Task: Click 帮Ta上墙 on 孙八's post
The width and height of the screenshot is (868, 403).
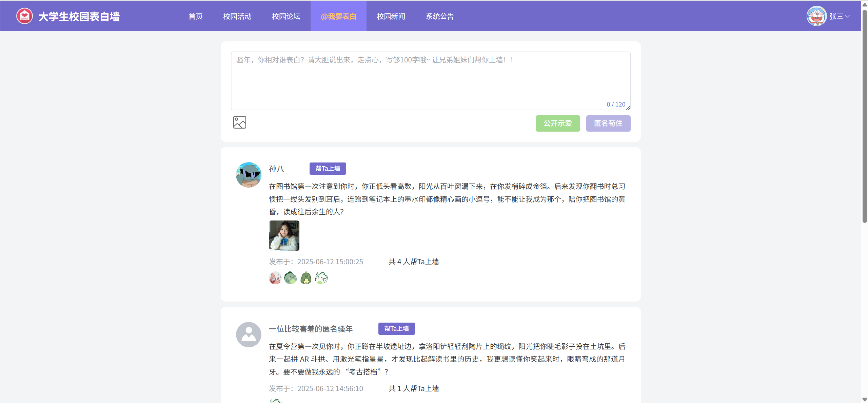Action: click(328, 169)
